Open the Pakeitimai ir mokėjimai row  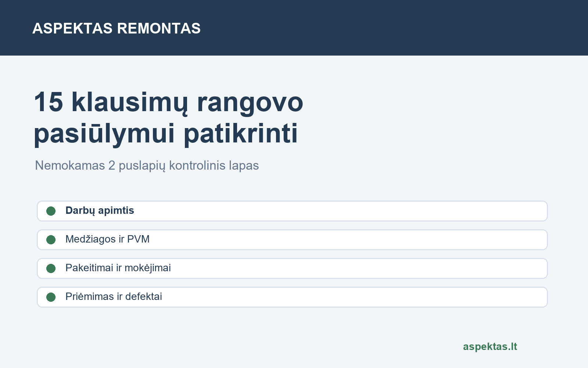(x=292, y=268)
